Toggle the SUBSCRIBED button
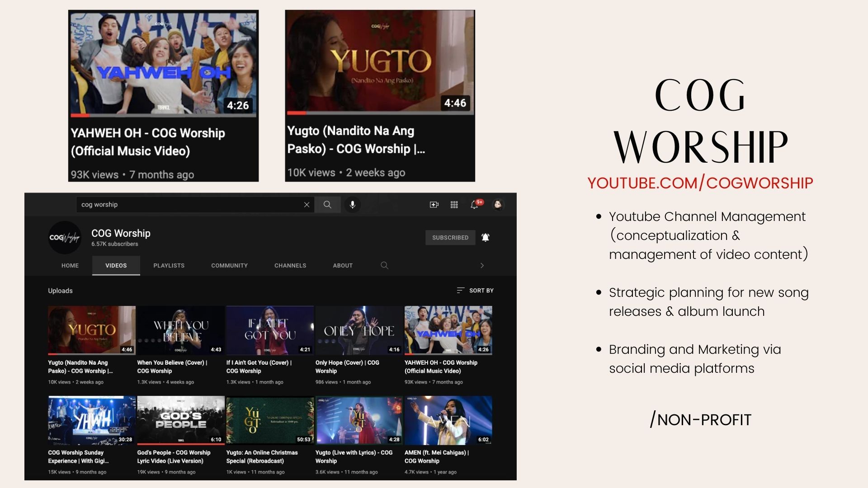 [450, 237]
